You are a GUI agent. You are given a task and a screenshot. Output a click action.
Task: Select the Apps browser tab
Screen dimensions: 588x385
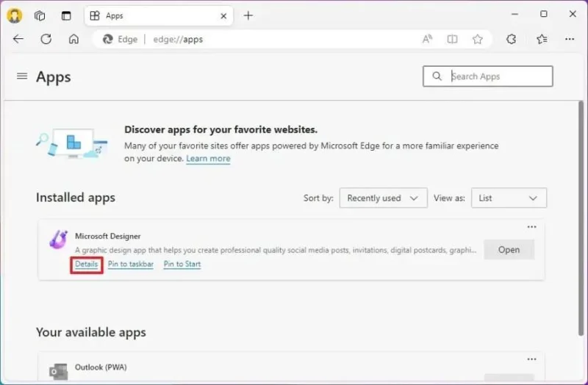(159, 15)
